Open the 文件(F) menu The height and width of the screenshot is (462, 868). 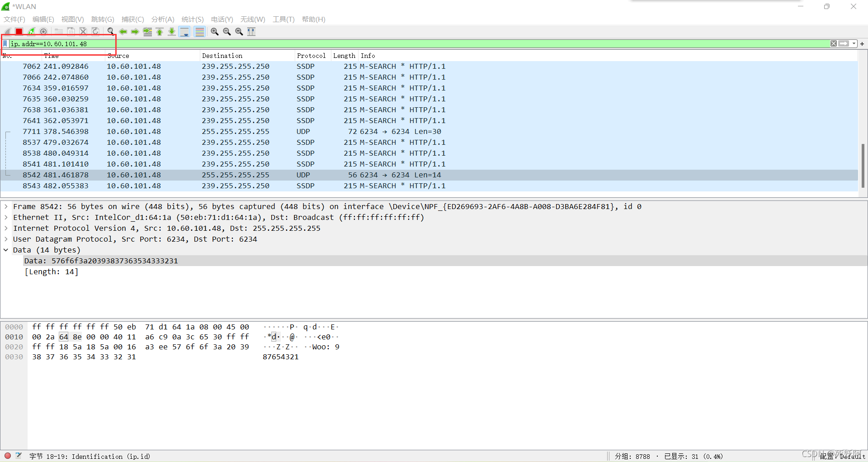(14, 19)
